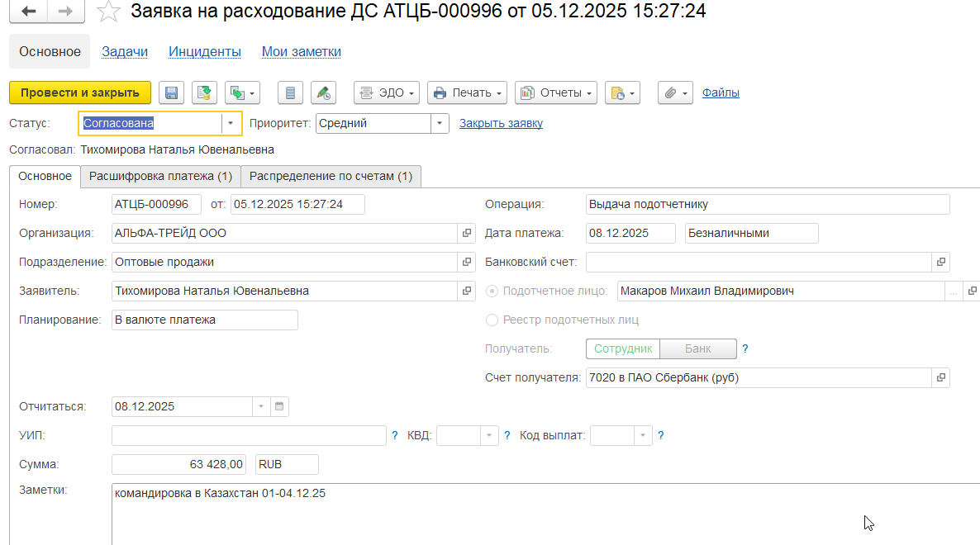The image size is (980, 545).
Task: Click Дата платежа field 08.12.2025
Action: [630, 233]
